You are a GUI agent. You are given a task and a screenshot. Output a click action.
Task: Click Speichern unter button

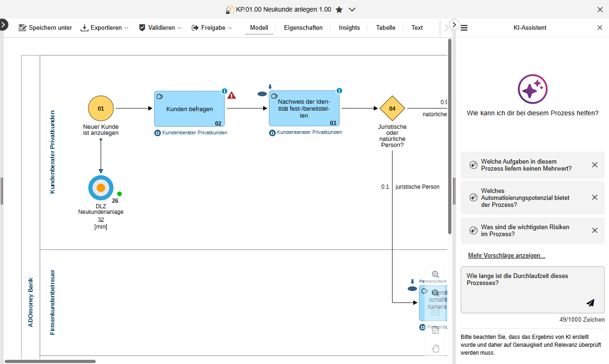(x=46, y=28)
